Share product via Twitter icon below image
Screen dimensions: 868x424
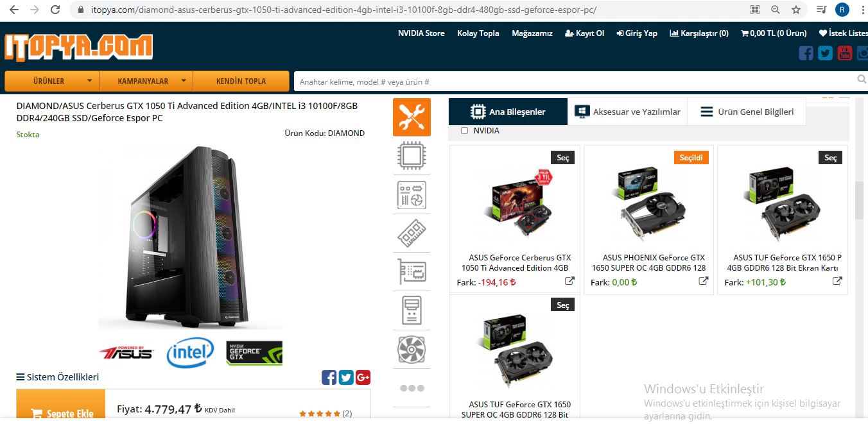[346, 377]
